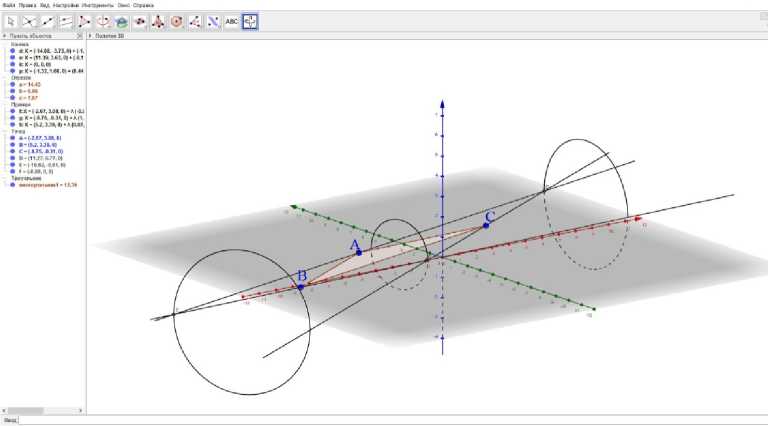Open the Правка menu

(27, 5)
